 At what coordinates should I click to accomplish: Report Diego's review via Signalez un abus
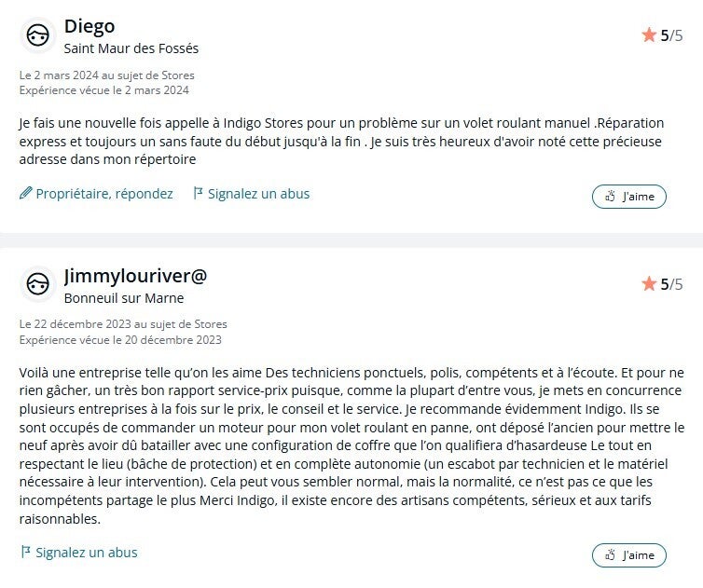pos(258,194)
